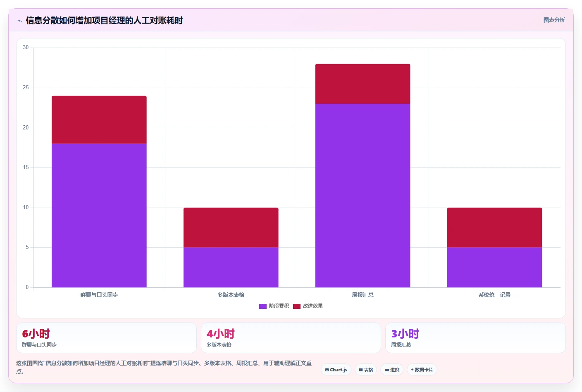Click the x-axis label 系统统一记录
Image resolution: width=582 pixels, height=392 pixels.
(x=494, y=295)
